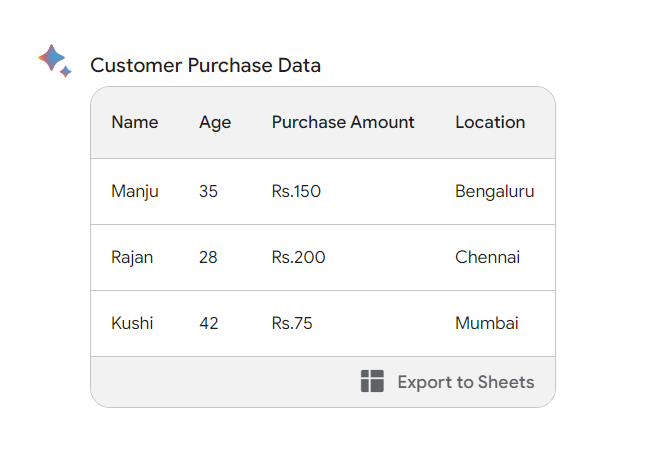Click the Mumbai location cell

click(x=486, y=323)
